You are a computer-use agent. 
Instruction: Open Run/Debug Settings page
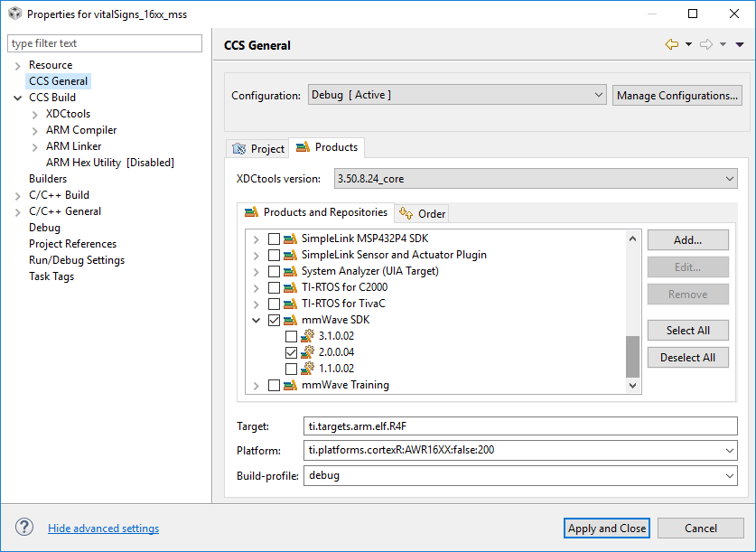point(77,260)
